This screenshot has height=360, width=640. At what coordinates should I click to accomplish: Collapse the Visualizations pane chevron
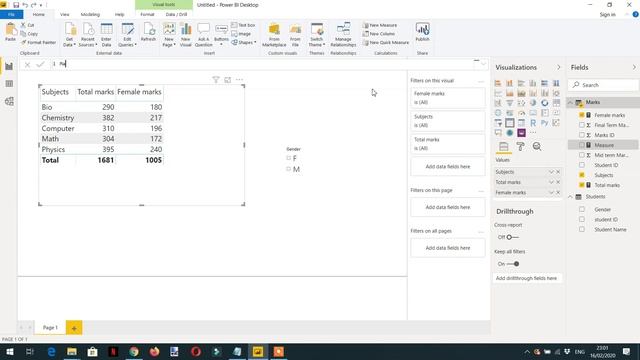coord(559,67)
